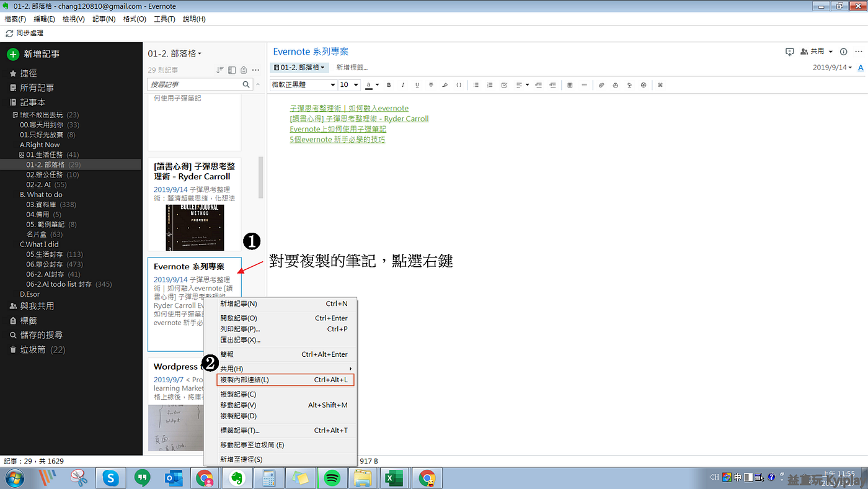Open link Evernote上如何使用子彈筆記

point(338,129)
